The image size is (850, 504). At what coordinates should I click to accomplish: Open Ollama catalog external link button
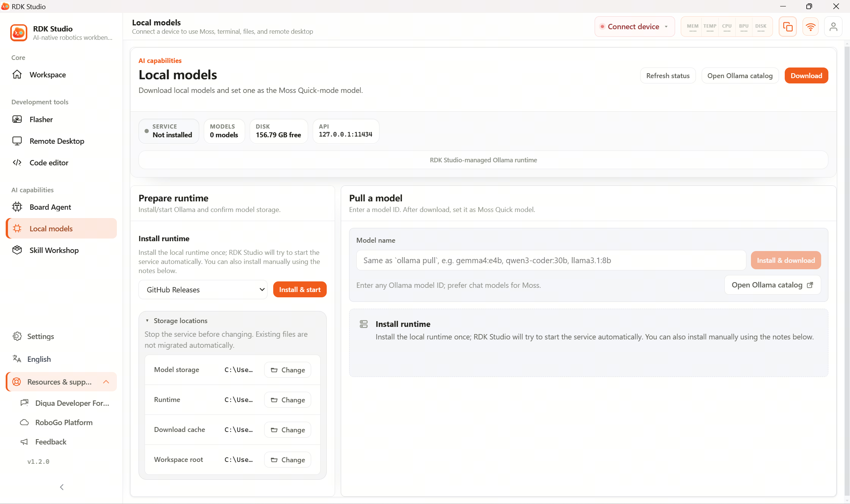tap(773, 285)
